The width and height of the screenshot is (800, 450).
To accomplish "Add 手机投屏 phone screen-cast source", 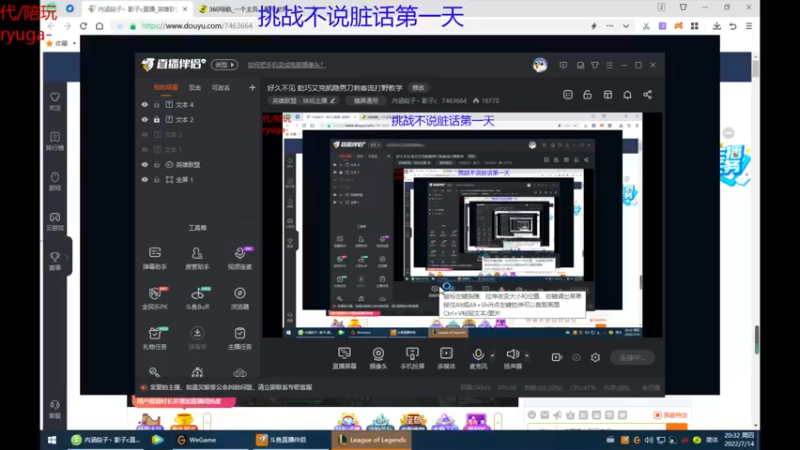I will click(x=412, y=358).
